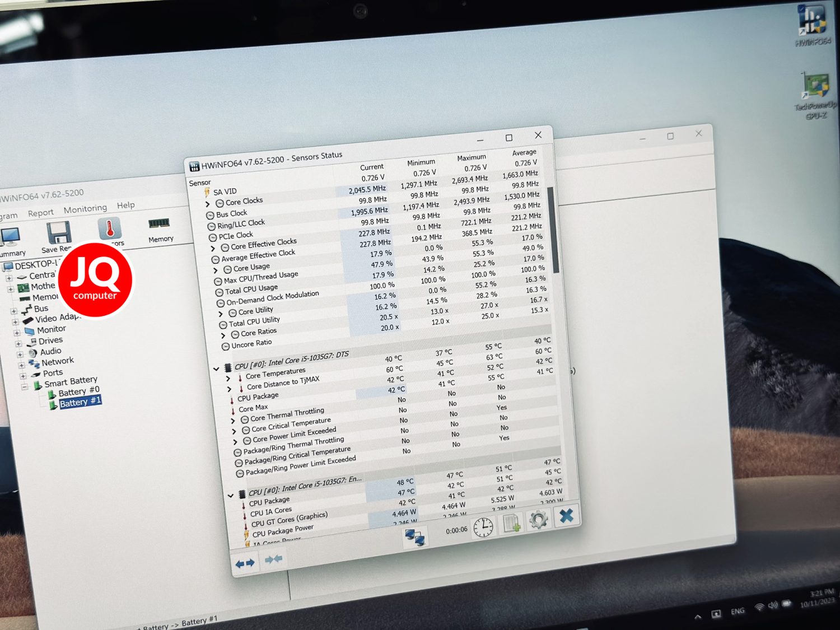Collapse the Smart Battery tree node
840x630 pixels.
tap(25, 387)
